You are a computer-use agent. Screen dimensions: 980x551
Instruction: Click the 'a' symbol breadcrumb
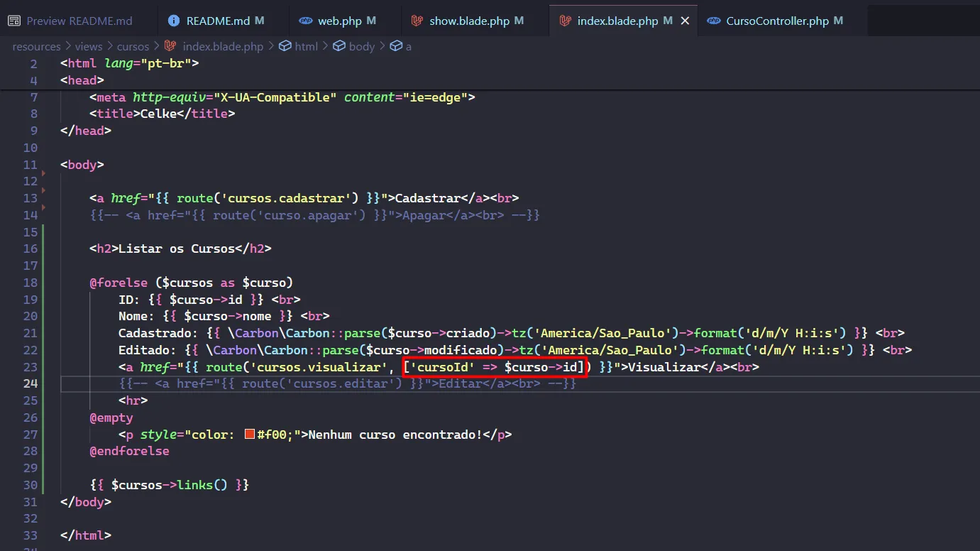pyautogui.click(x=408, y=46)
